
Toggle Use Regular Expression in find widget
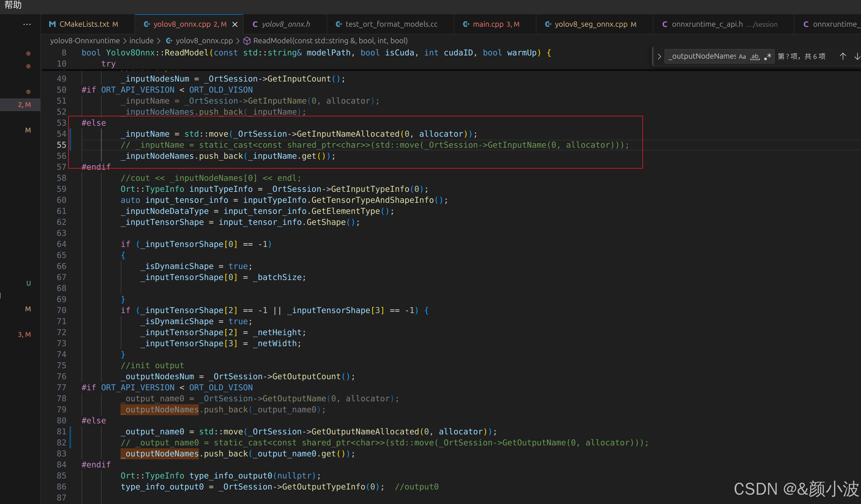coord(768,56)
